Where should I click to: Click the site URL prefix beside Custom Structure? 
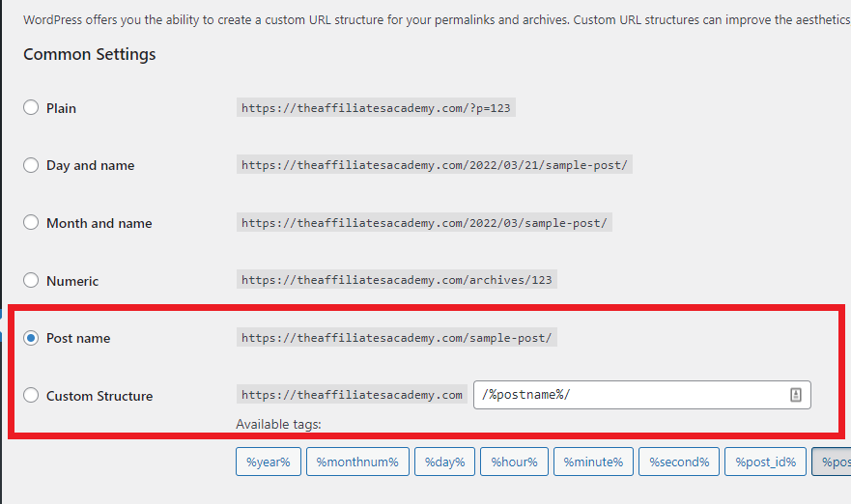pyautogui.click(x=352, y=395)
